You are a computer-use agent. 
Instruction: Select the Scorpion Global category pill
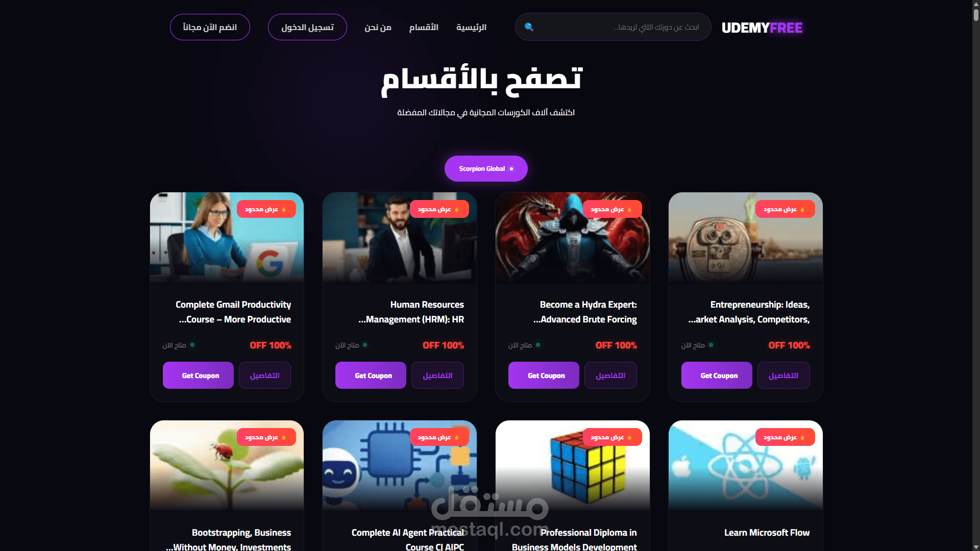[486, 168]
